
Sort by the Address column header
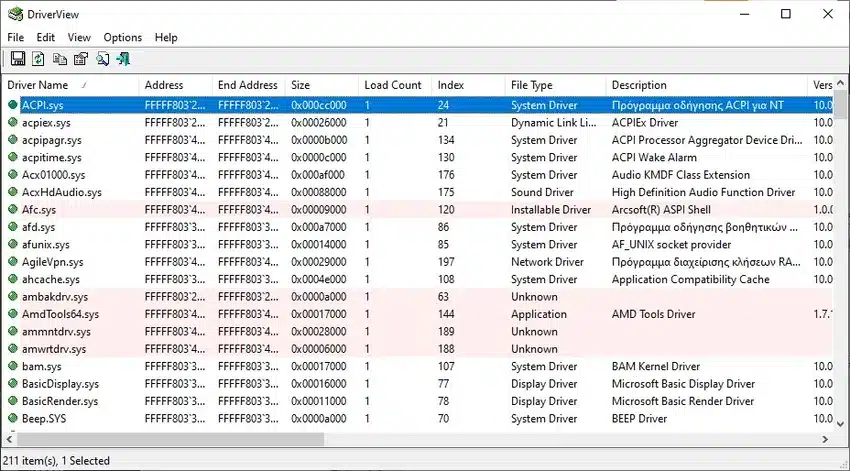click(176, 85)
